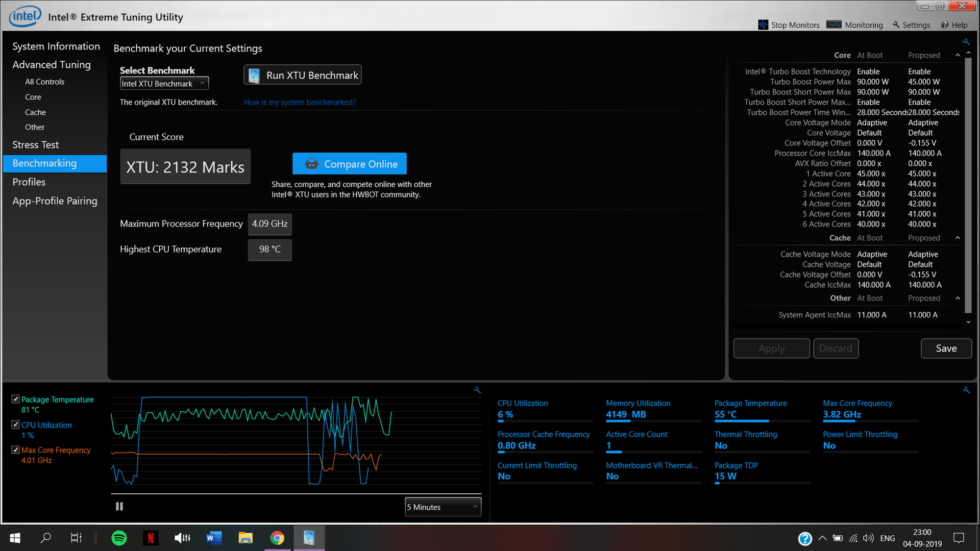This screenshot has height=551, width=980.
Task: Open the Select Benchmark dropdown
Action: point(164,84)
